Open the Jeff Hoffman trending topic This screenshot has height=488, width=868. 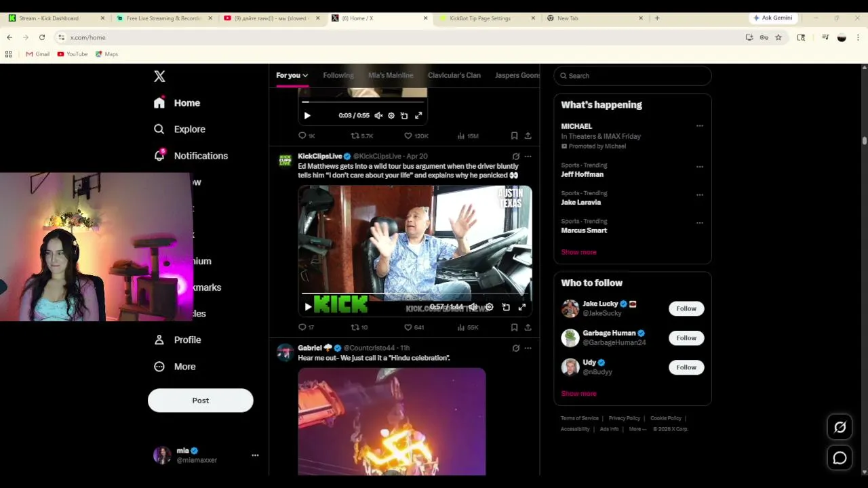point(582,174)
